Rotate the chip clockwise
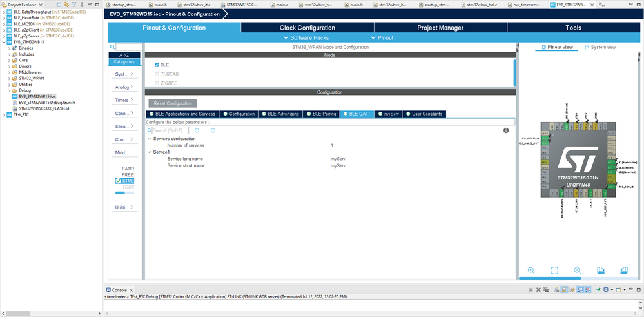 pyautogui.click(x=600, y=270)
